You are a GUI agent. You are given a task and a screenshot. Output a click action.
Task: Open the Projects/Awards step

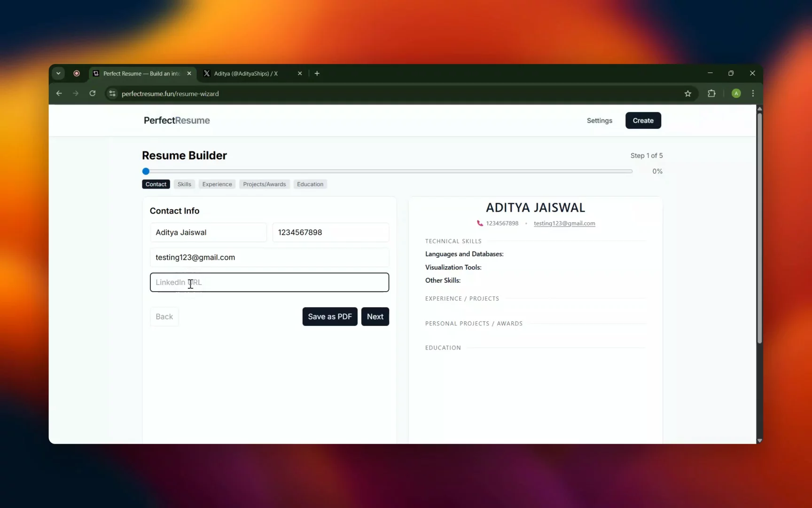click(x=264, y=184)
